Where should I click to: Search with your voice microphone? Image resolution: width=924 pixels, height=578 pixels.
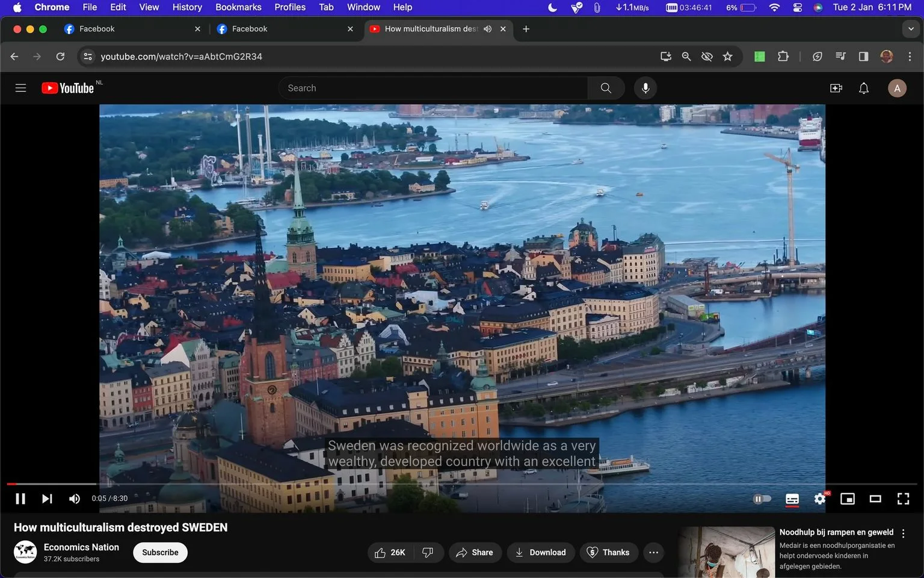coord(645,88)
